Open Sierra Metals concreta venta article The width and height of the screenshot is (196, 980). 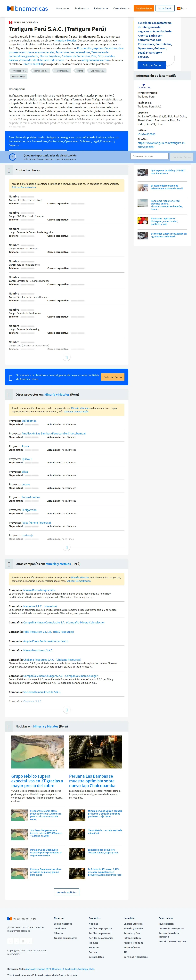(x=105, y=832)
